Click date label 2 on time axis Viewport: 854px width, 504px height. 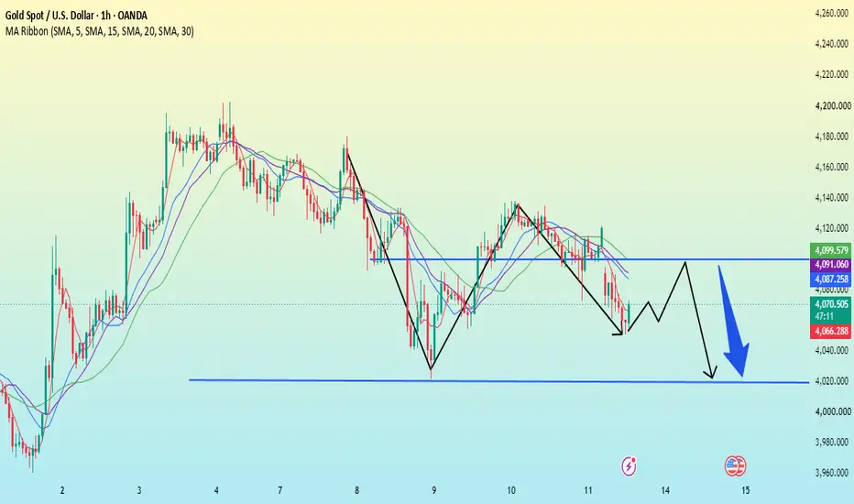point(62,490)
